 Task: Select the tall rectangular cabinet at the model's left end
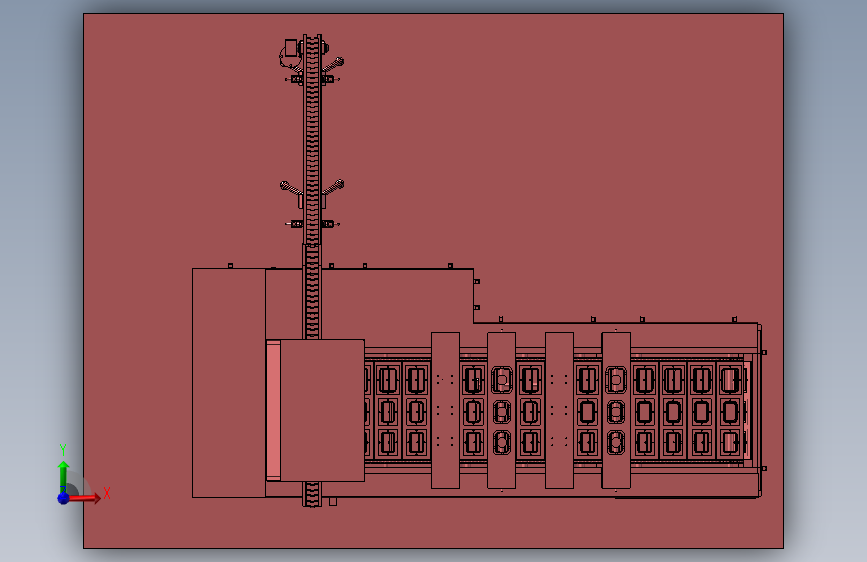click(x=229, y=383)
